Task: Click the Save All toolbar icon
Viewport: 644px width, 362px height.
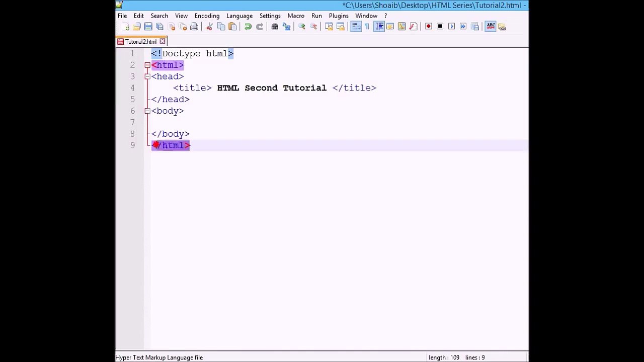Action: pos(160,27)
